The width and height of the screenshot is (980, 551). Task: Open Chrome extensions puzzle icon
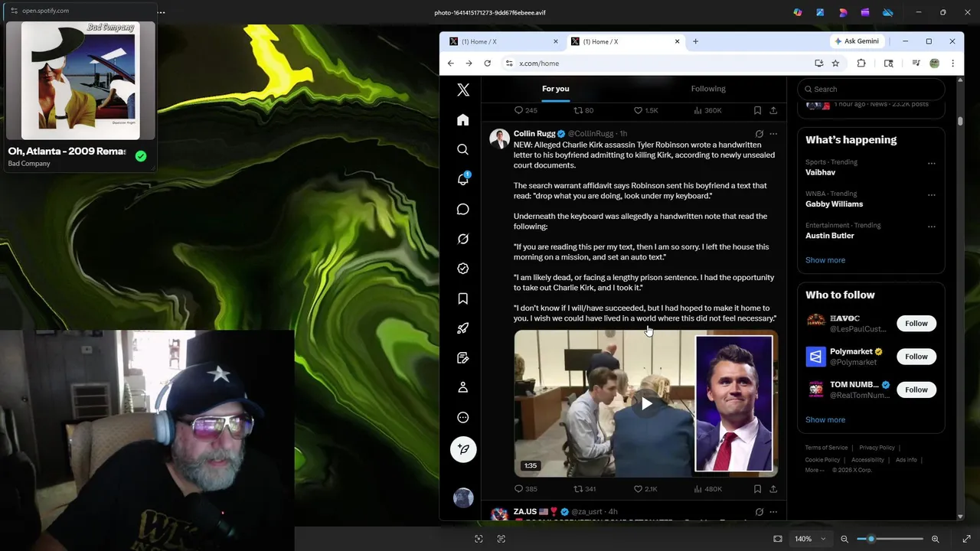(861, 64)
